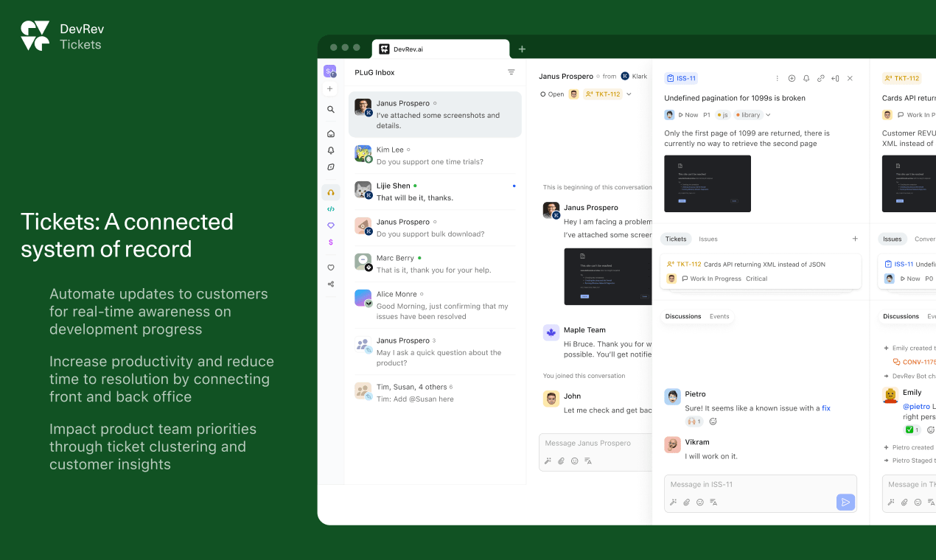The image size is (936, 560).
Task: Click the circled plus icon on ISS-11 header
Action: pyautogui.click(x=792, y=78)
